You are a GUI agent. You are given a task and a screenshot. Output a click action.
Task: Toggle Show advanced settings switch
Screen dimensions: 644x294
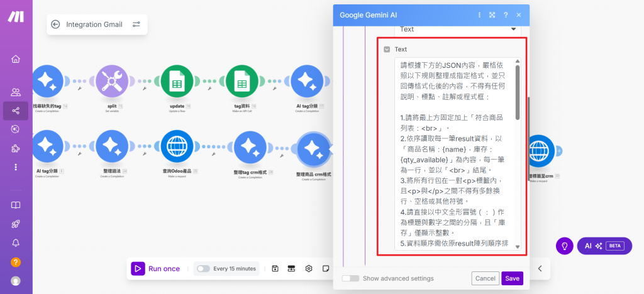coord(350,278)
